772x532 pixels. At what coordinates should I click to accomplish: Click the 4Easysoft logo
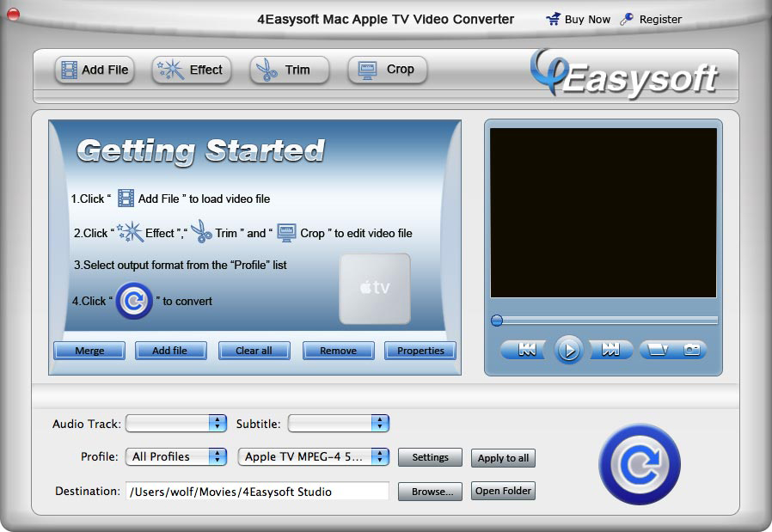pyautogui.click(x=624, y=74)
